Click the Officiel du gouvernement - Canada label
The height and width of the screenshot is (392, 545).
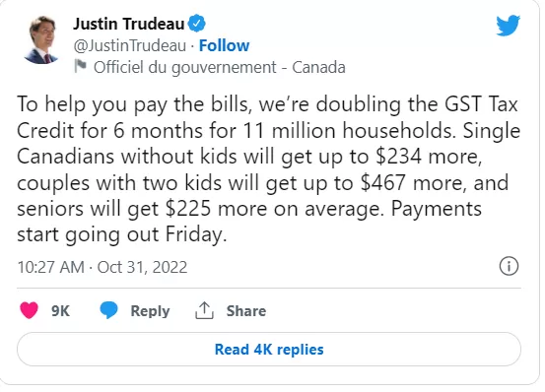220,67
